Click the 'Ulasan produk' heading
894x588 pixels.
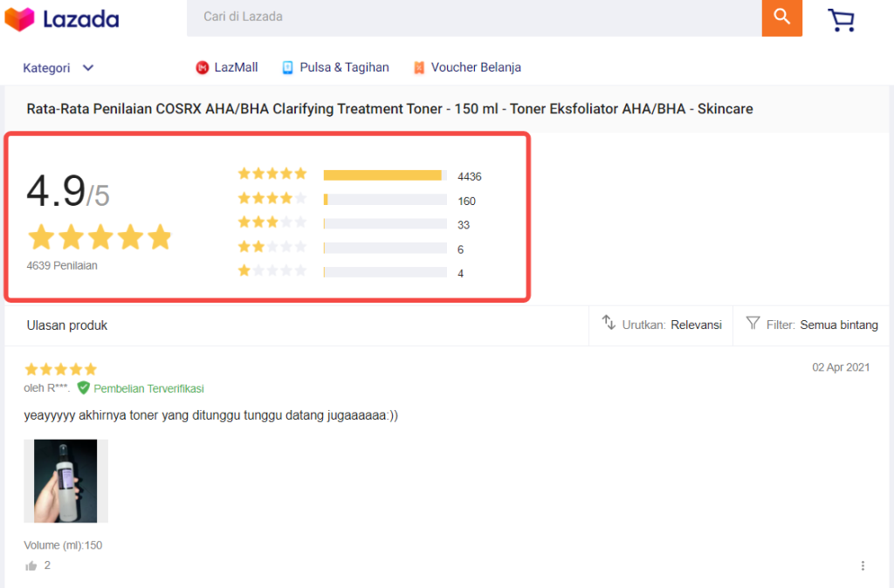click(x=66, y=325)
